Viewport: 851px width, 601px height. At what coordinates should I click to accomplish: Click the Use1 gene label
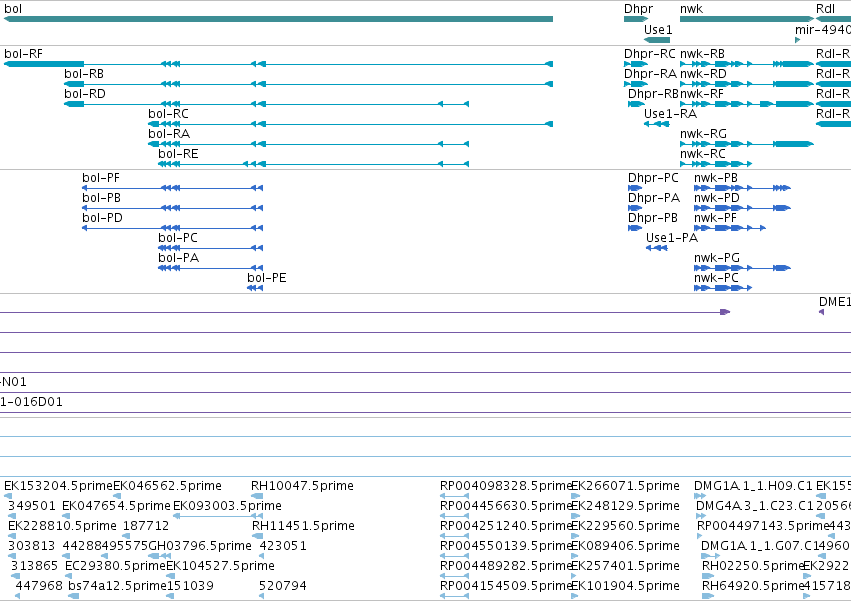coord(658,29)
